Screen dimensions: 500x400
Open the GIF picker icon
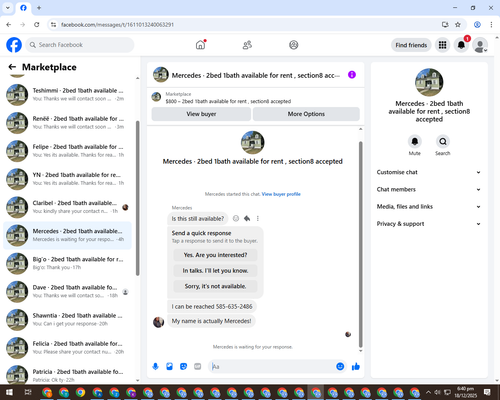(198, 367)
